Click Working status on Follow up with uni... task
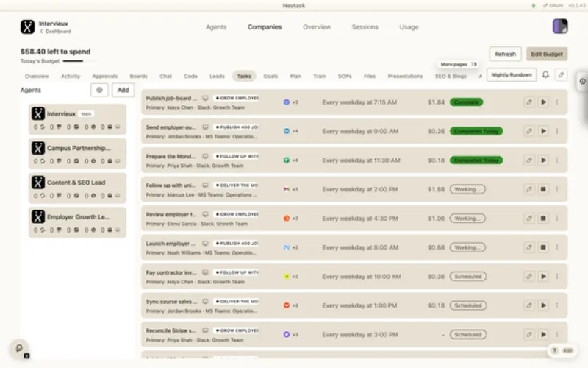 [467, 189]
